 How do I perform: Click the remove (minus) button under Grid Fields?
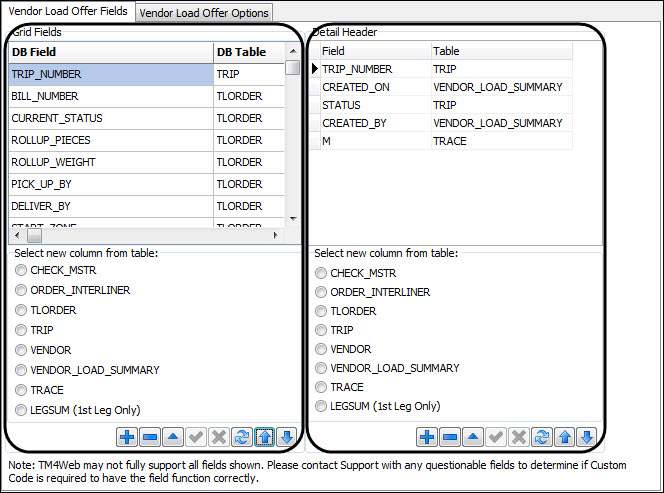click(x=149, y=437)
